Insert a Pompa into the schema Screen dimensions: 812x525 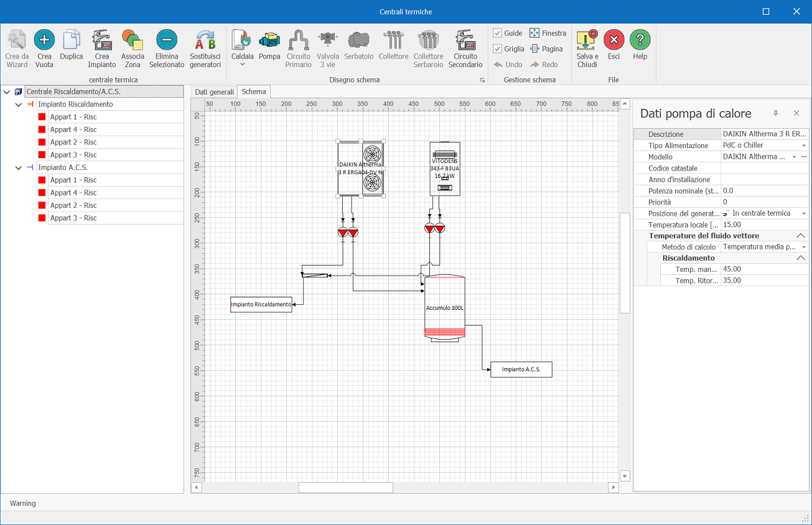click(x=269, y=41)
